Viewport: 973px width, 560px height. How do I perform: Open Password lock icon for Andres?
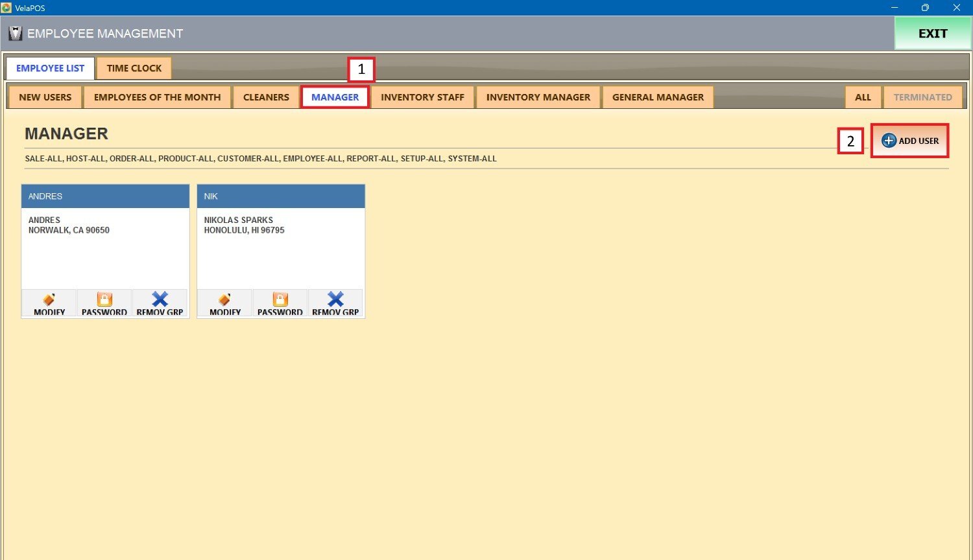[104, 299]
